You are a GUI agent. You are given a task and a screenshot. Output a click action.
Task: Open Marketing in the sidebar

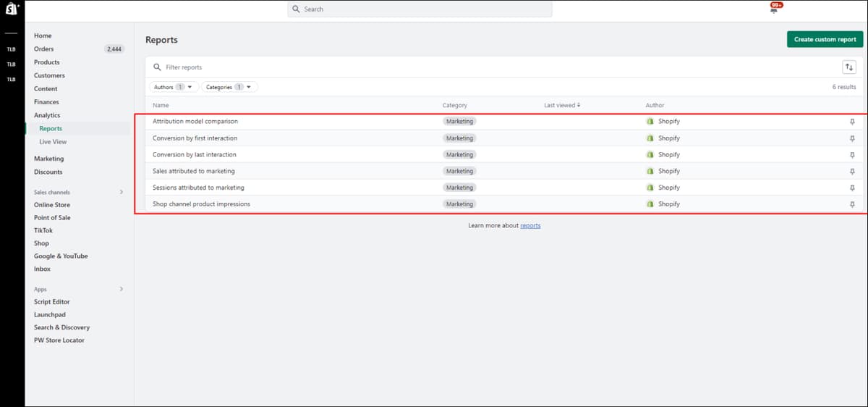(48, 159)
